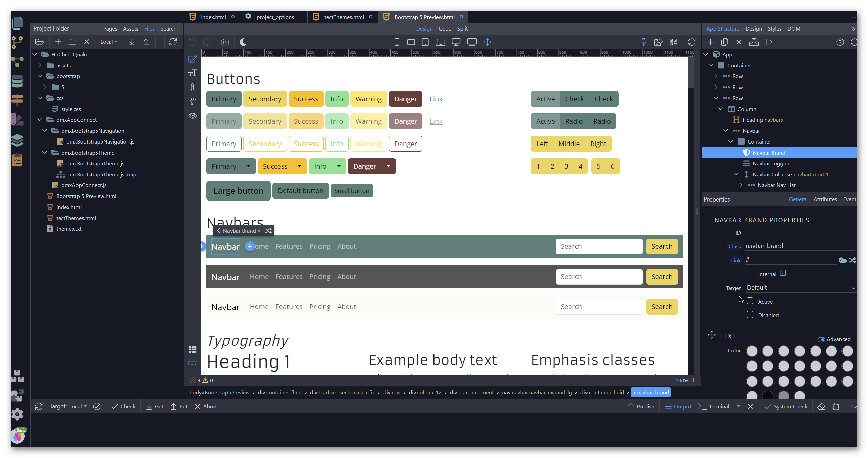868x458 pixels.
Task: Click the Check toggle next to Active
Action: pyautogui.click(x=574, y=99)
